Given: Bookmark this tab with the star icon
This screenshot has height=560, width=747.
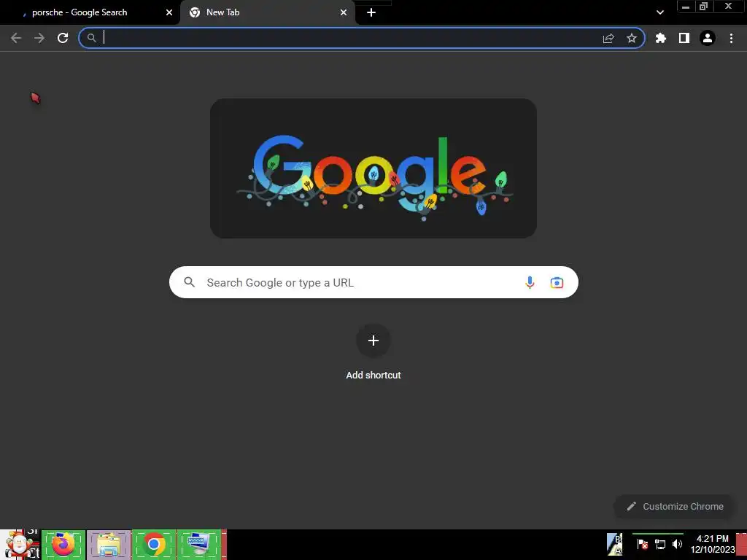Looking at the screenshot, I should coord(632,38).
